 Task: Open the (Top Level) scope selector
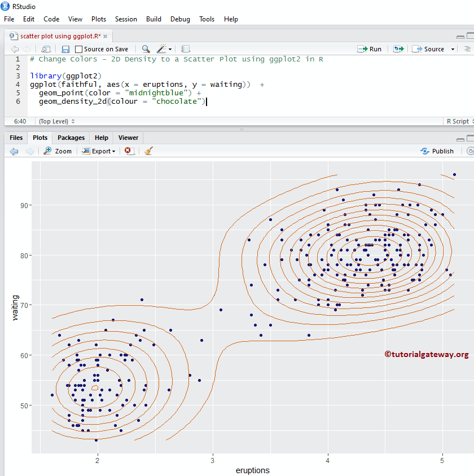point(56,121)
